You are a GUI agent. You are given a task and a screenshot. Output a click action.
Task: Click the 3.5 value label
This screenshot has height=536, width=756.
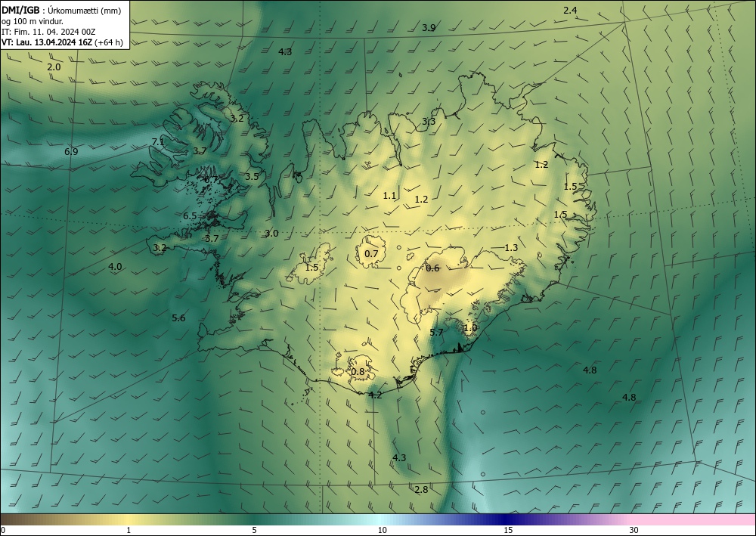tap(252, 177)
